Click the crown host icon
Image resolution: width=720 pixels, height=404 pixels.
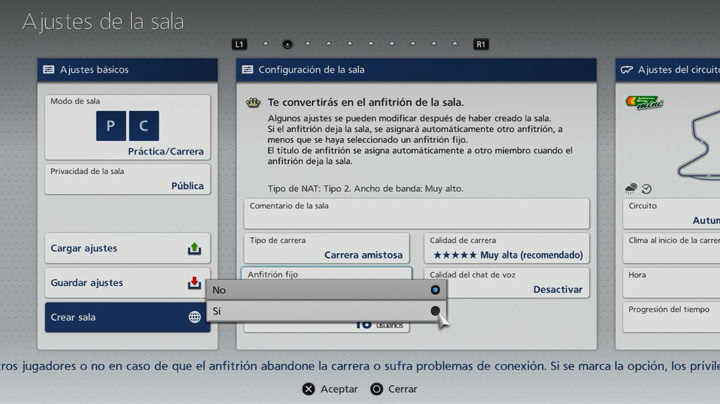[253, 102]
